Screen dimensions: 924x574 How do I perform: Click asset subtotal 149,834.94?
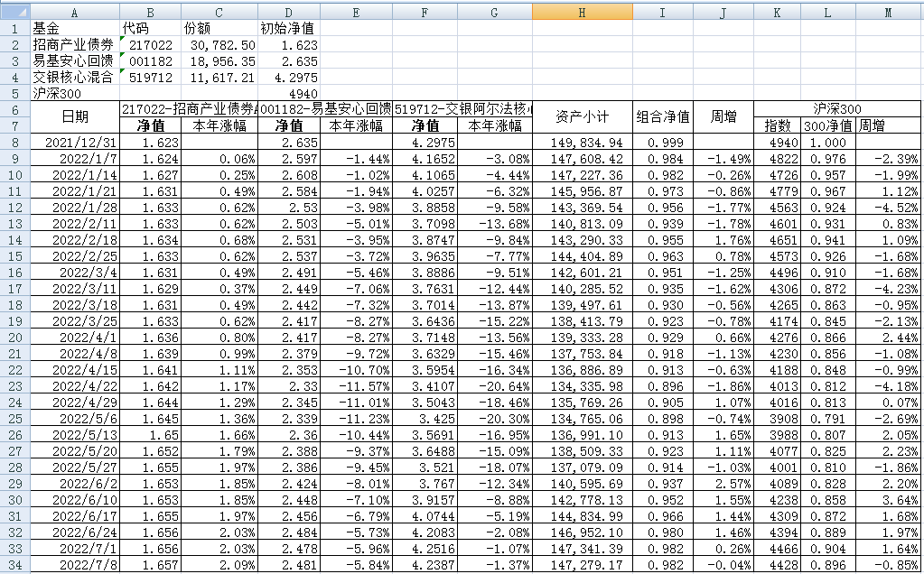click(583, 142)
